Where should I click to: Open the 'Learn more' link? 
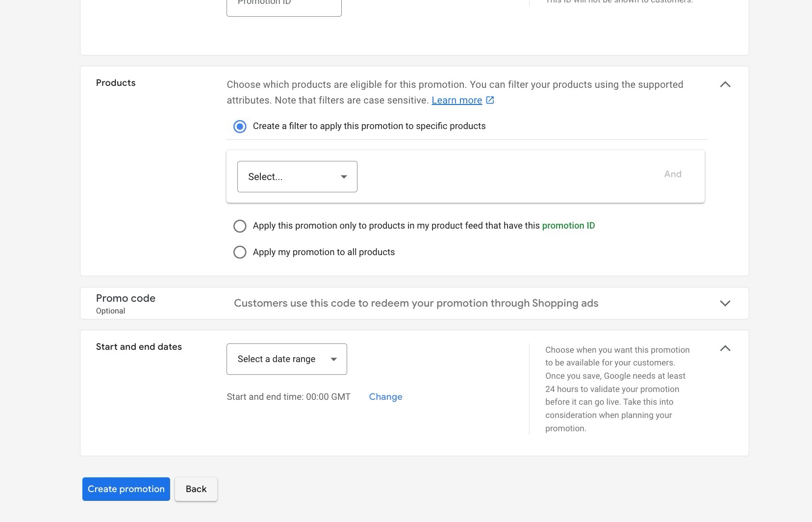tap(457, 100)
